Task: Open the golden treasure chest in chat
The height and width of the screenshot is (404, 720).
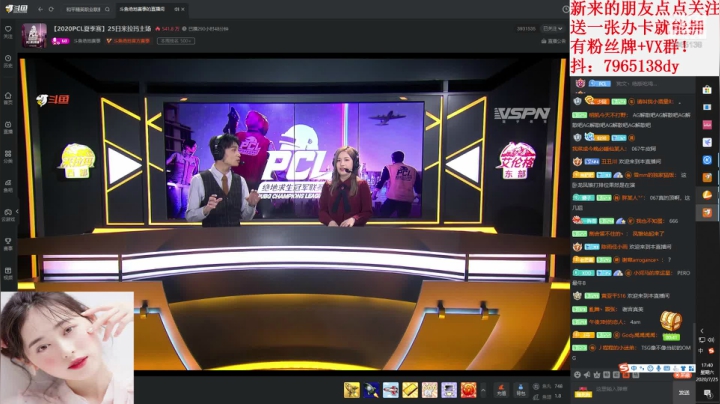Action: (x=671, y=321)
